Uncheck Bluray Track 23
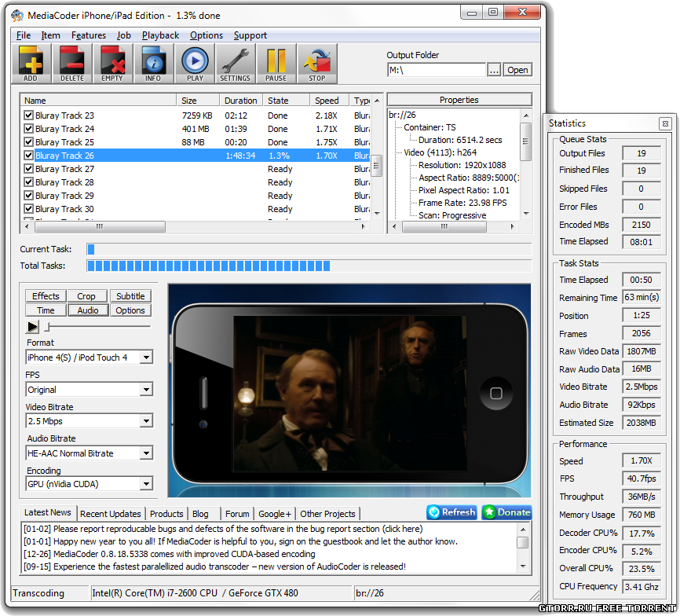680x616 pixels. click(28, 115)
